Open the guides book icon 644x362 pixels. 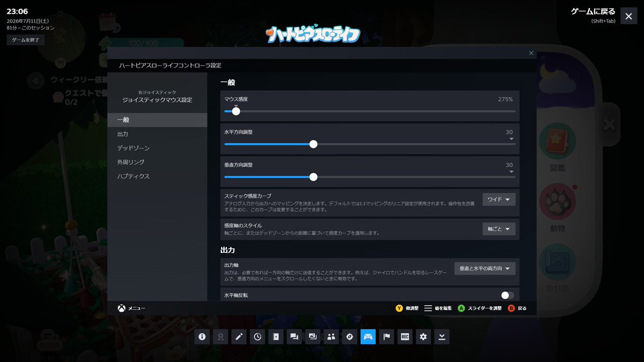click(276, 337)
